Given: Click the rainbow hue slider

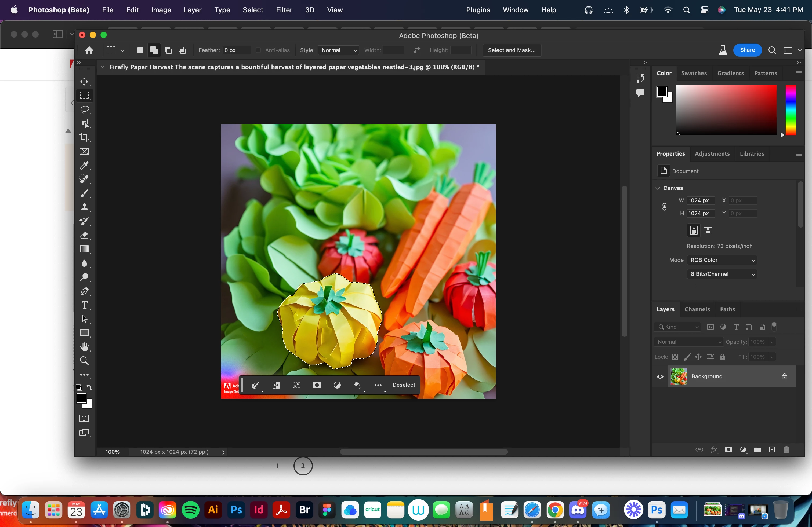Looking at the screenshot, I should [791, 110].
